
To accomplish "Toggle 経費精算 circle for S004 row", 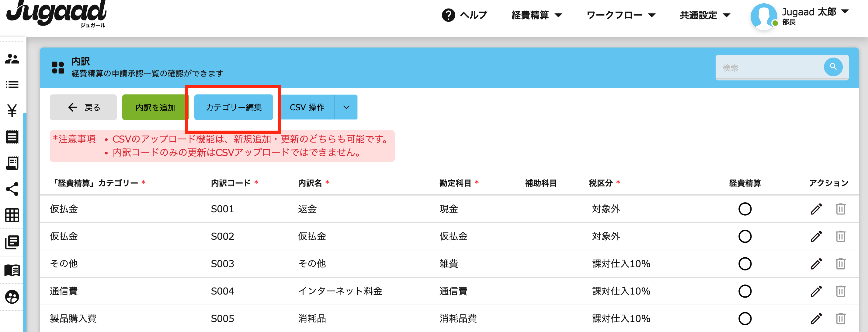I will (745, 291).
